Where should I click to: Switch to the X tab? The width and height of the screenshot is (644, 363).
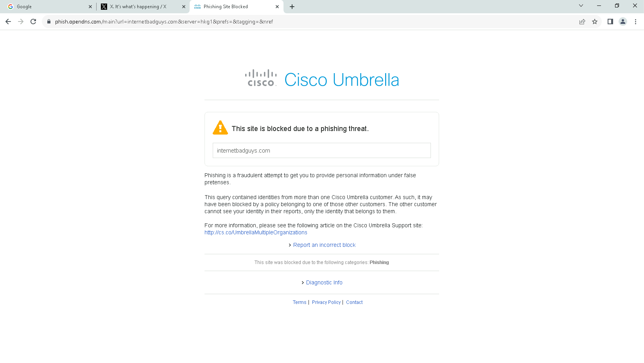pos(139,7)
